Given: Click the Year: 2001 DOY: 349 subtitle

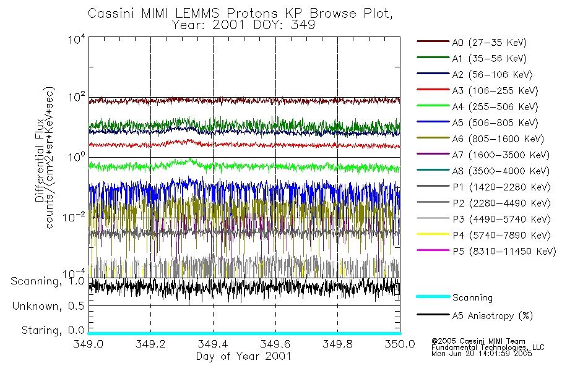Looking at the screenshot, I should tap(243, 25).
